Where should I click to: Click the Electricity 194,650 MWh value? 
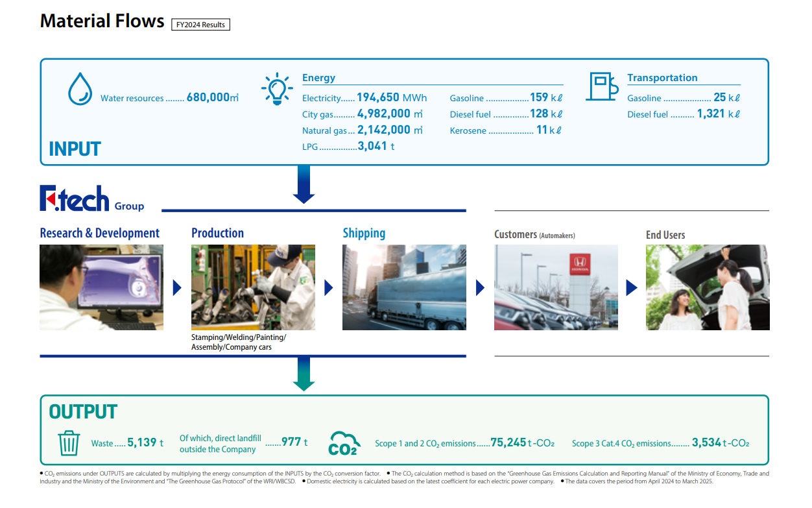[392, 98]
